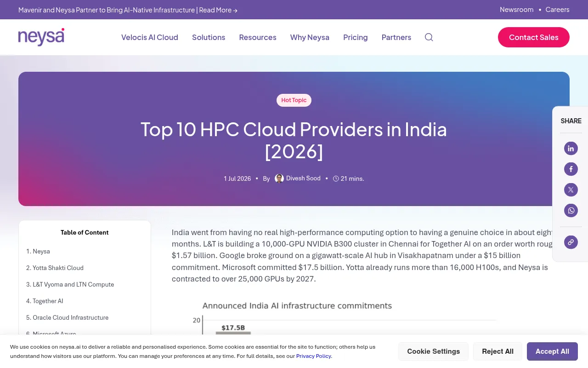The width and height of the screenshot is (588, 368).
Task: Click Divesh Sood's author avatar
Action: click(279, 178)
